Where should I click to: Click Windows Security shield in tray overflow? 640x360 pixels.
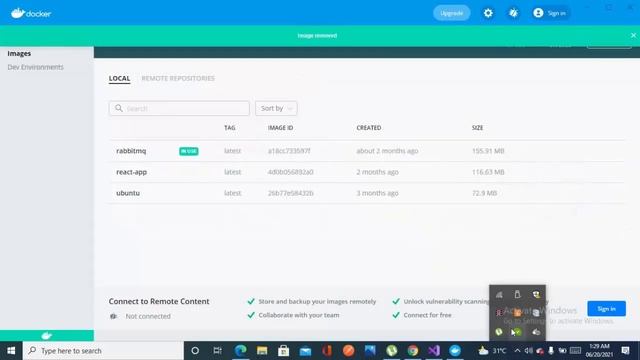click(x=536, y=294)
